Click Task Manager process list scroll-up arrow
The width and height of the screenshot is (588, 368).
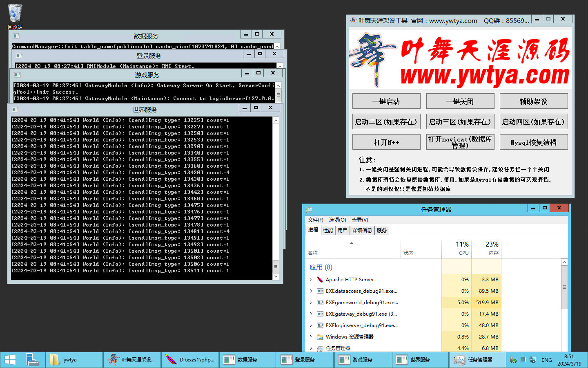pos(564,262)
